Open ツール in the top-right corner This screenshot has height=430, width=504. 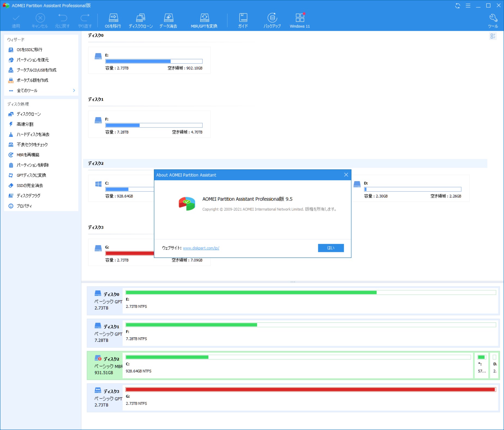coord(494,20)
